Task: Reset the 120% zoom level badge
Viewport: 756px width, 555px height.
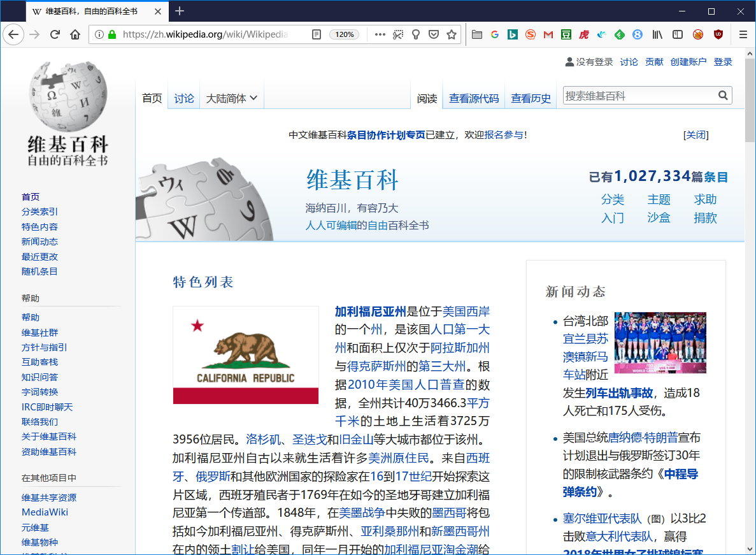Action: tap(345, 34)
